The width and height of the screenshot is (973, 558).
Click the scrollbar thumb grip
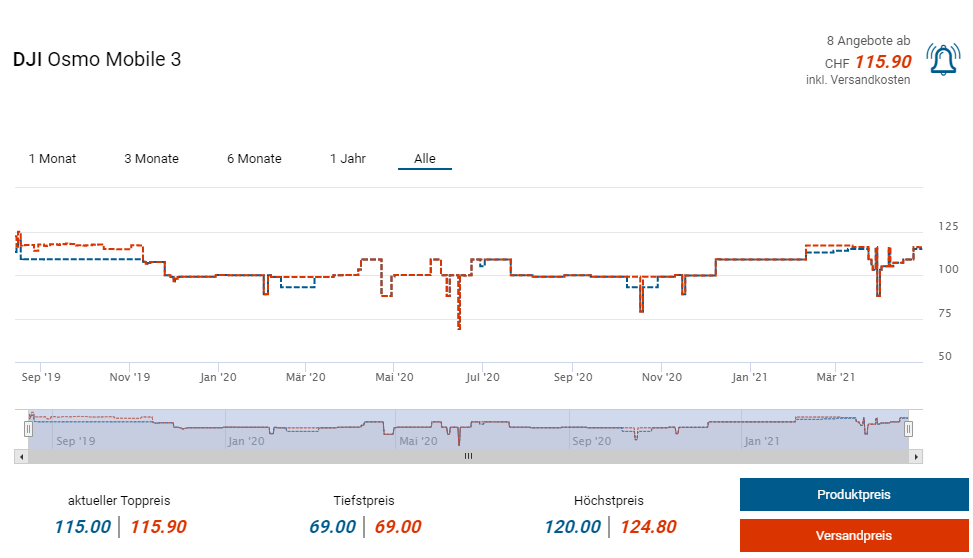468,456
